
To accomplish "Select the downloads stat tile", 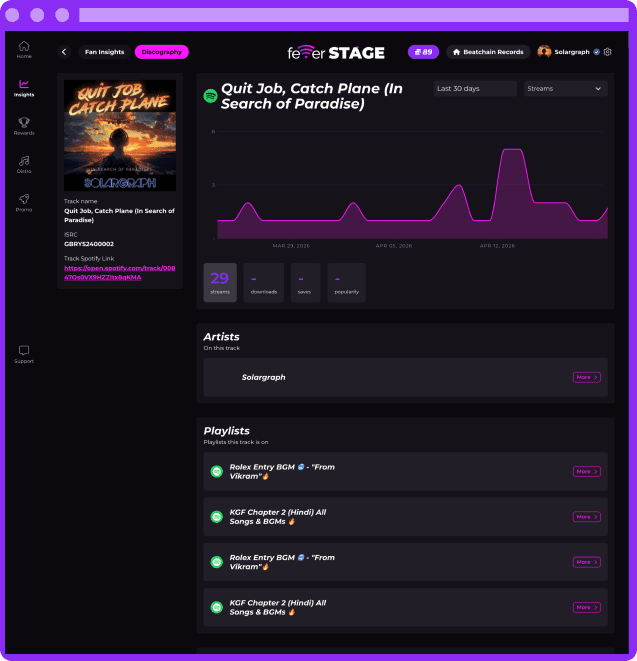I will point(263,282).
